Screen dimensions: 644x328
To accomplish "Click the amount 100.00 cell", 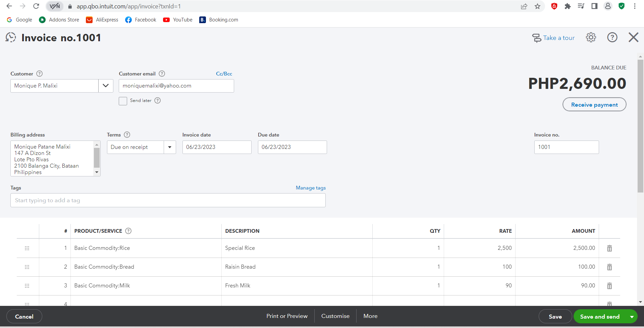I will click(557, 267).
